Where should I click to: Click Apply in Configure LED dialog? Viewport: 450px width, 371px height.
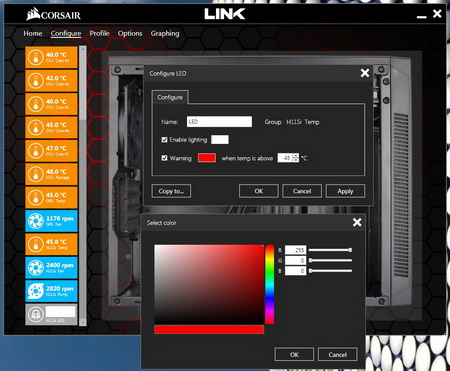[345, 191]
